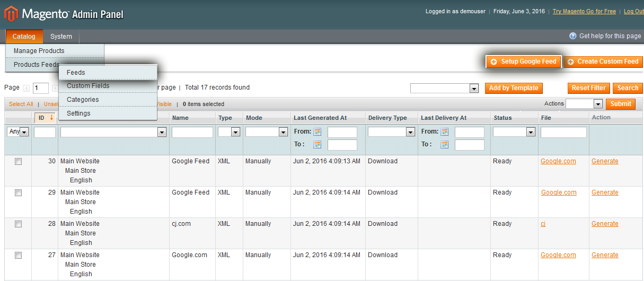644x281 pixels.
Task: Go to the previous page using the arrow icon
Action: click(27, 88)
